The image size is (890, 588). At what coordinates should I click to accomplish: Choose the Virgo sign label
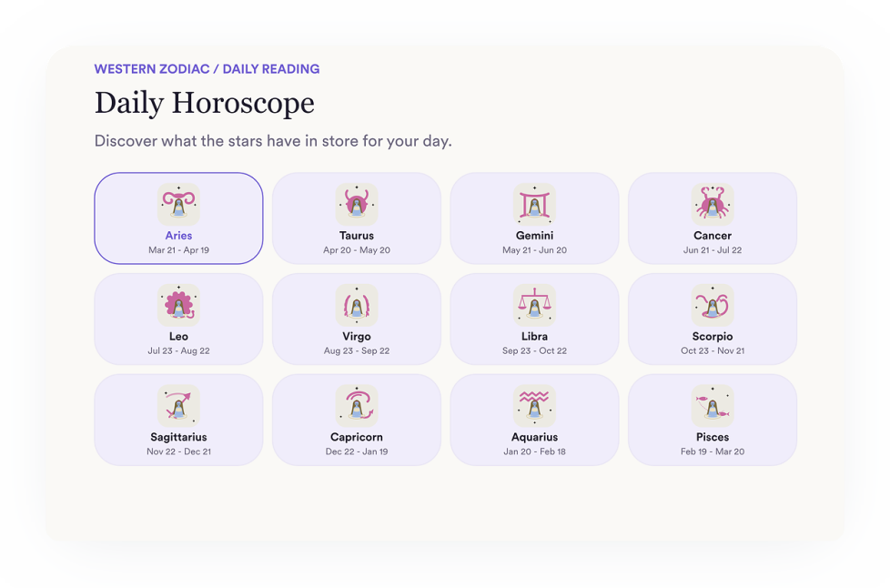coord(357,337)
